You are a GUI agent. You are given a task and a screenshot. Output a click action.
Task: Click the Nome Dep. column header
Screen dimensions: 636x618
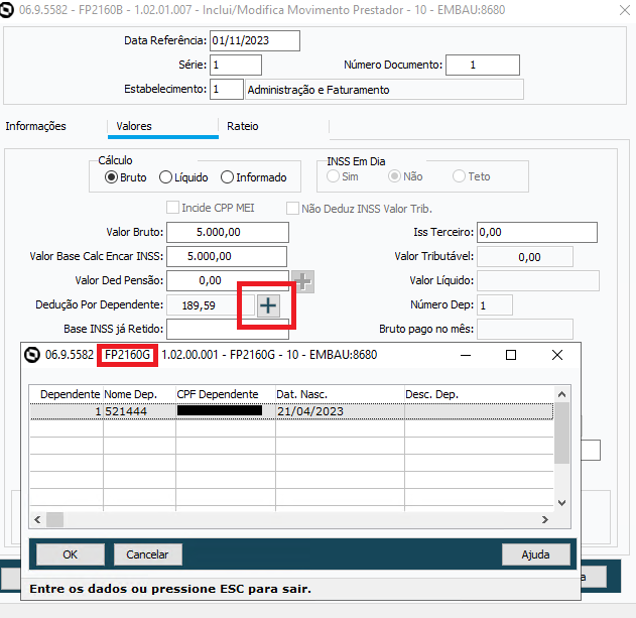[x=140, y=394]
